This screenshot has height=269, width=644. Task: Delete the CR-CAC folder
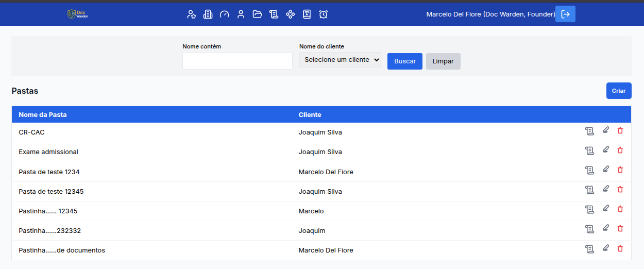tap(620, 131)
